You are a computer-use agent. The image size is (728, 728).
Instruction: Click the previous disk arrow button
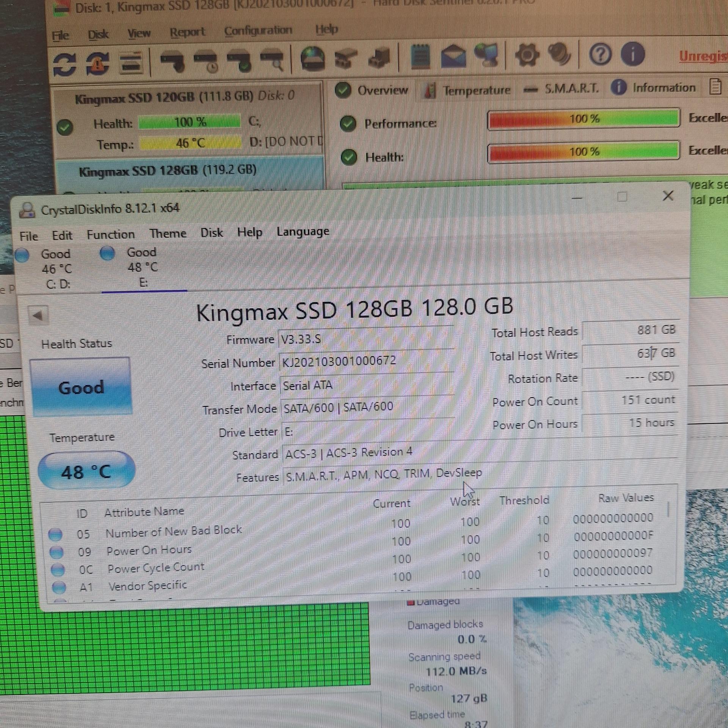[x=38, y=315]
